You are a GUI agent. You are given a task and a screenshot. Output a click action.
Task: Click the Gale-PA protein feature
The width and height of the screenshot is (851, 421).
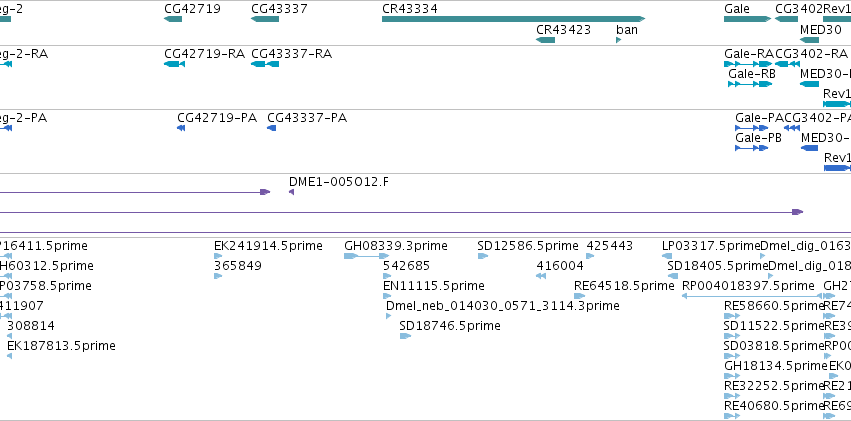pyautogui.click(x=752, y=128)
